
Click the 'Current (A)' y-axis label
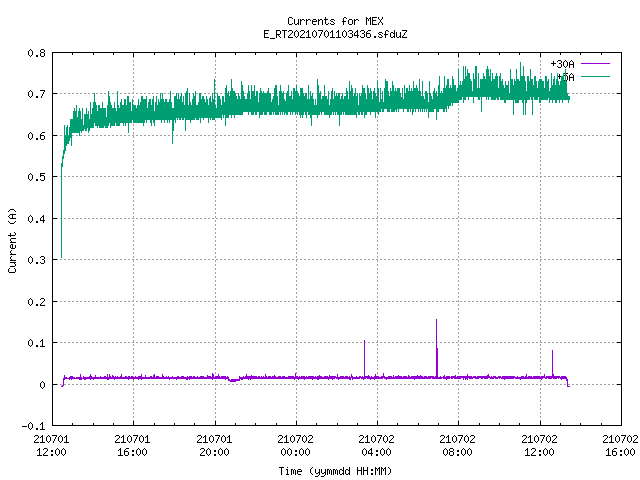tap(12, 240)
